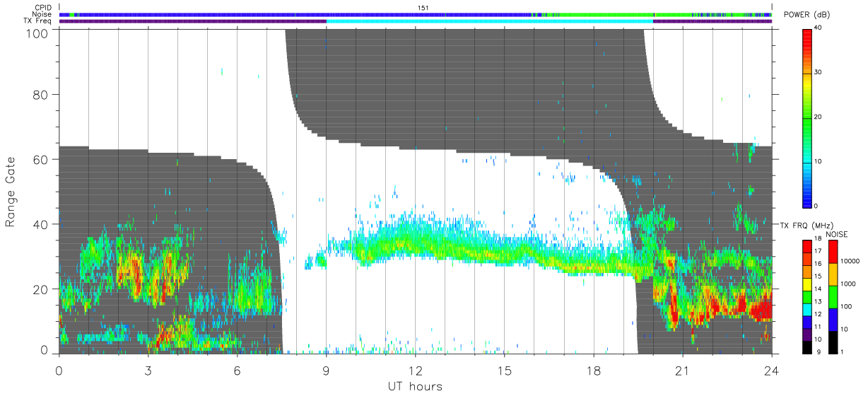
Task: Click the 100 tick on NOISE legend
Action: tap(848, 307)
